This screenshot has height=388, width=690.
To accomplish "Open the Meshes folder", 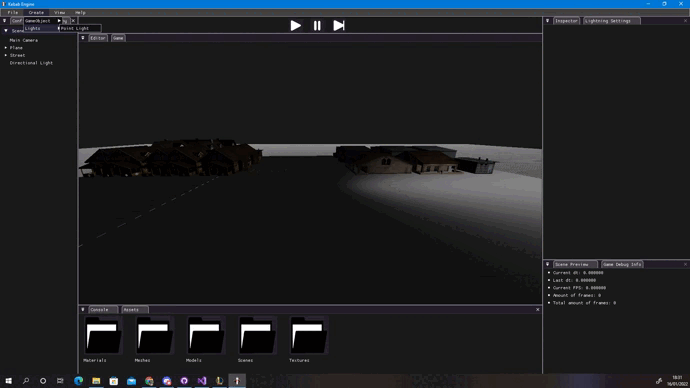I will [154, 335].
